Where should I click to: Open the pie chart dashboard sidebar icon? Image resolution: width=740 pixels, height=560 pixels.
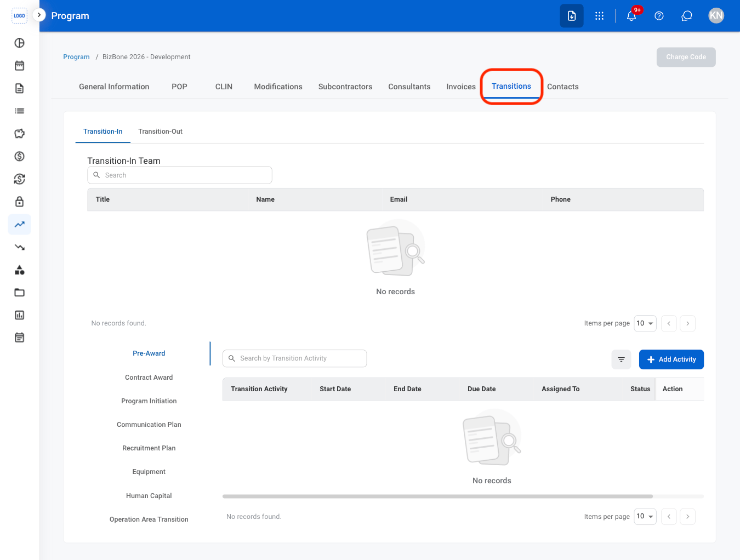coord(19,43)
